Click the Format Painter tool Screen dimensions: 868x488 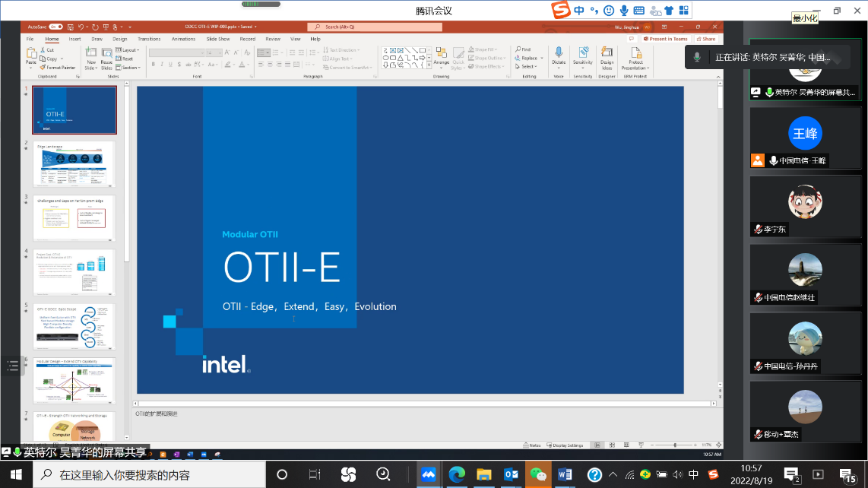tap(58, 68)
